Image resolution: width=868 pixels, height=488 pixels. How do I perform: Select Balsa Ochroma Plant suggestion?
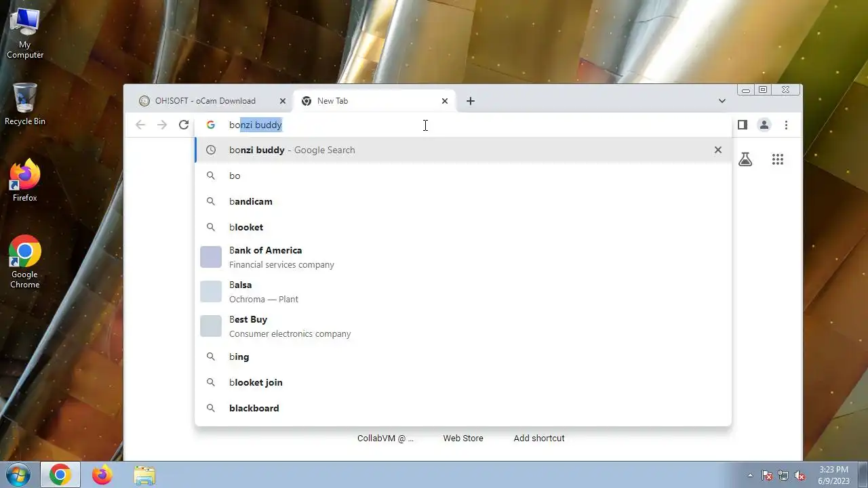pos(463,291)
